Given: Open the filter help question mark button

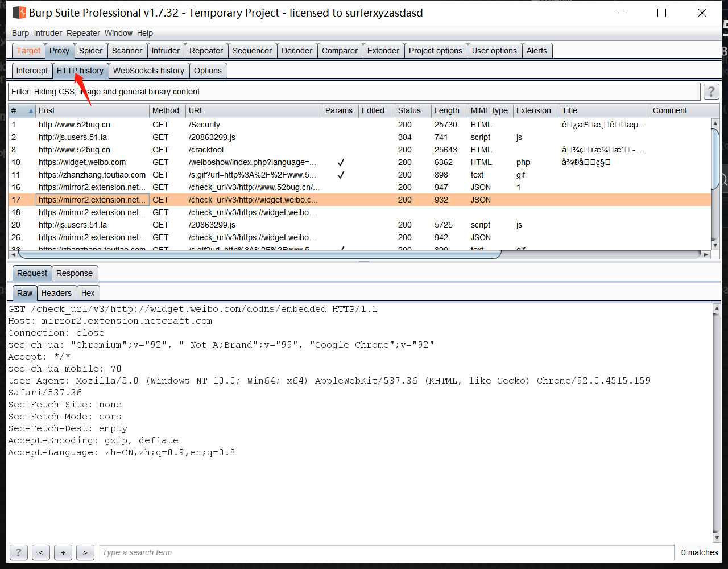Looking at the screenshot, I should [x=711, y=92].
